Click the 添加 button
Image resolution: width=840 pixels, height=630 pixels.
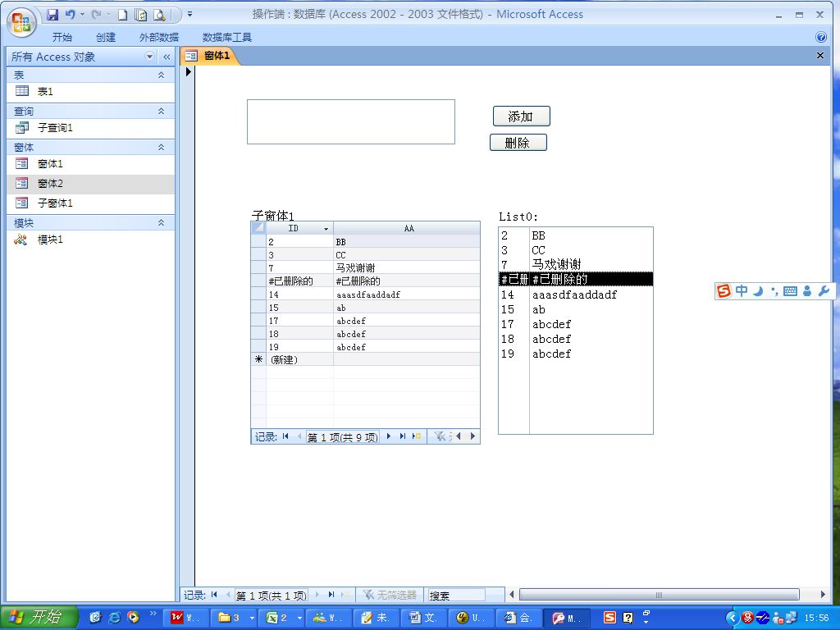521,116
